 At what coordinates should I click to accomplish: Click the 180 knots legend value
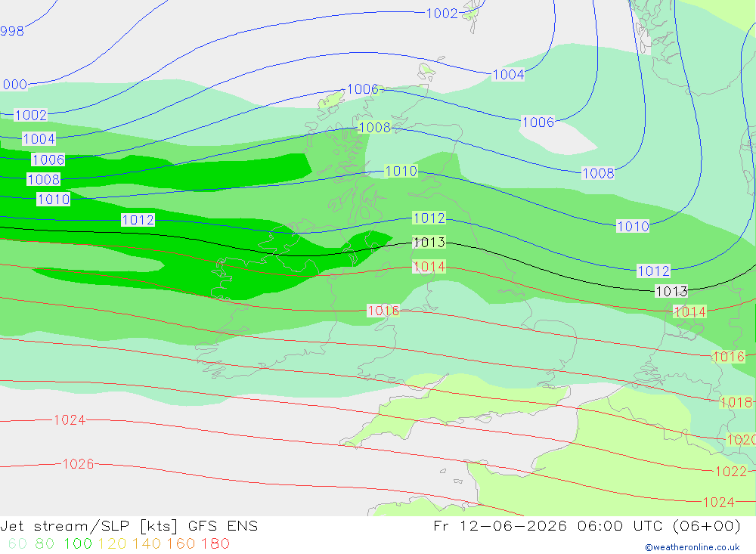click(x=215, y=543)
